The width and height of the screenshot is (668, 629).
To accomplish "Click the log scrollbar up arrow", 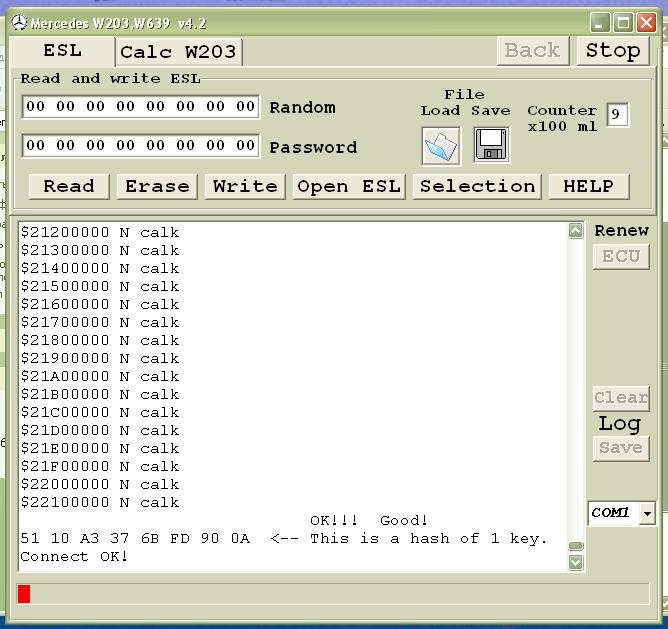I will coord(576,231).
